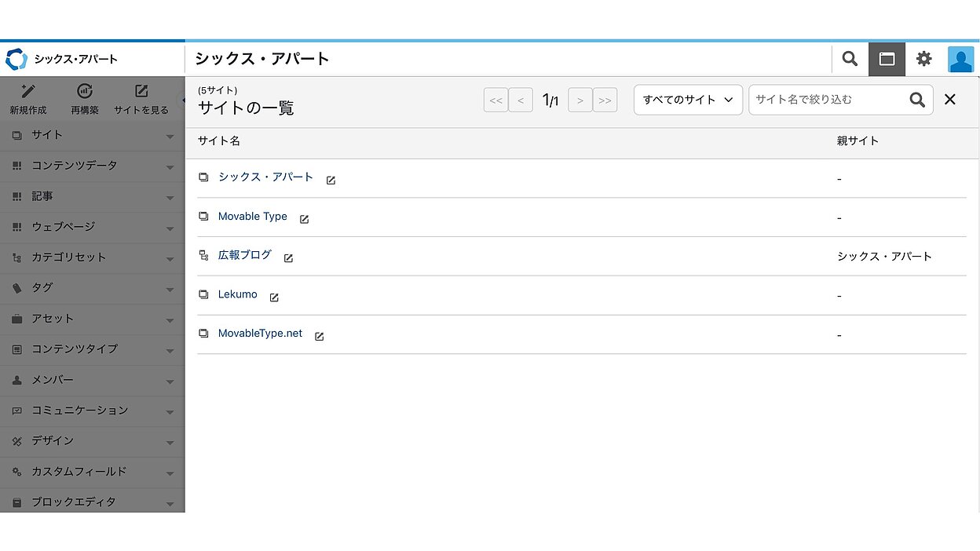Expand the ウェブページ sidebar menu
Viewport: 980px width, 551px height.
pos(92,227)
